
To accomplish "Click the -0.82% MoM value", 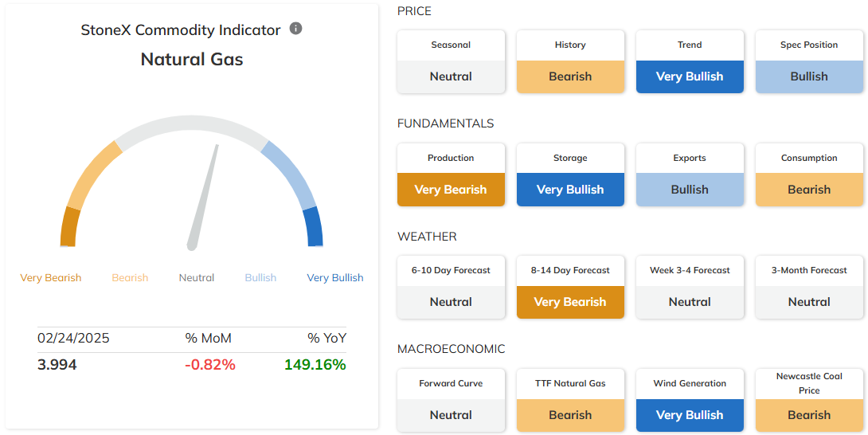I will tap(209, 365).
